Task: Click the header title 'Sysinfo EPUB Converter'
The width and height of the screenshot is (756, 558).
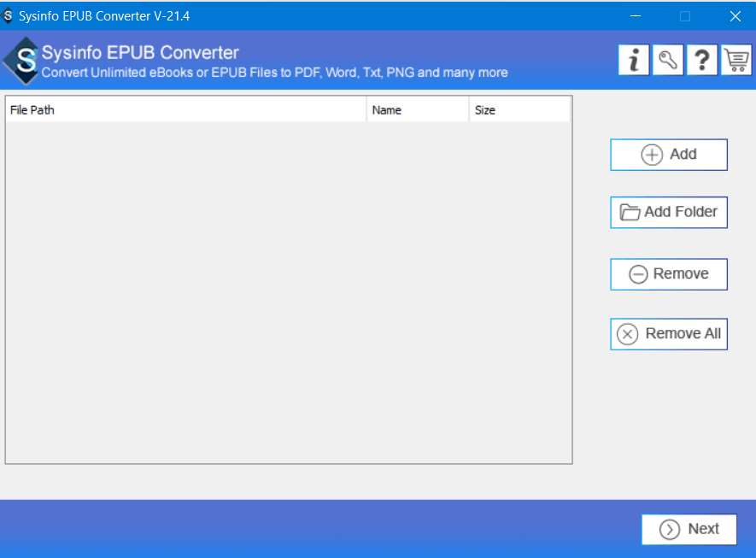Action: coord(140,53)
